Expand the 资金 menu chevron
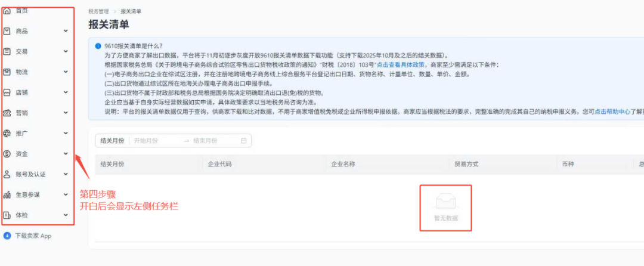Screen dimensions: 644x266 (x=66, y=154)
